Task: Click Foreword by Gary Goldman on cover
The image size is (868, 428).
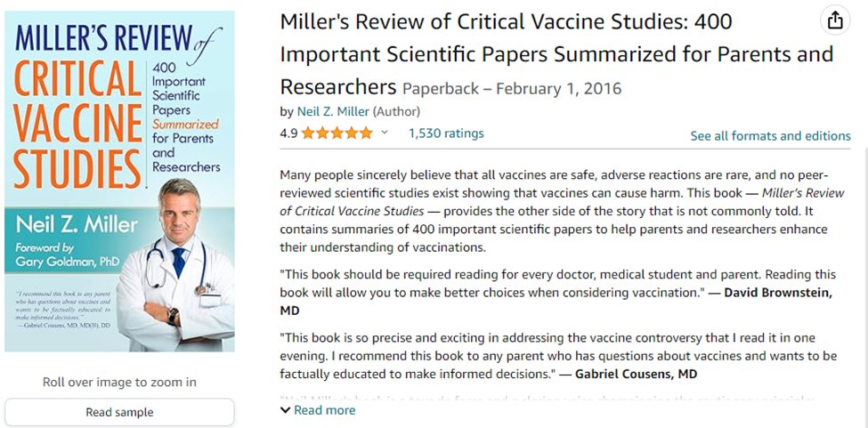Action: click(x=62, y=256)
